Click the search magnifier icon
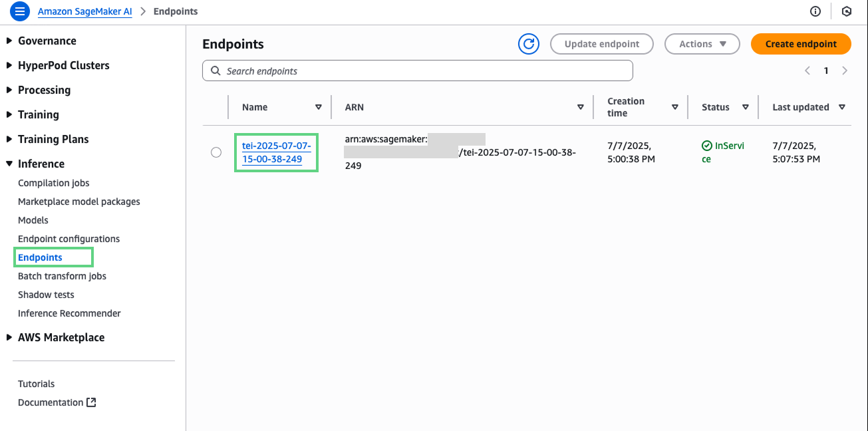868x431 pixels. pyautogui.click(x=216, y=71)
